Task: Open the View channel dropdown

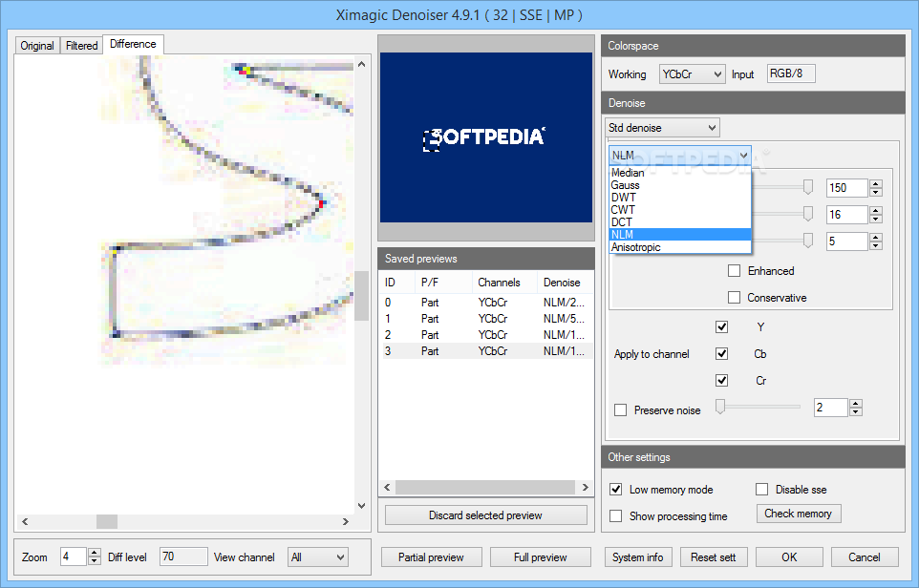Action: pyautogui.click(x=318, y=557)
